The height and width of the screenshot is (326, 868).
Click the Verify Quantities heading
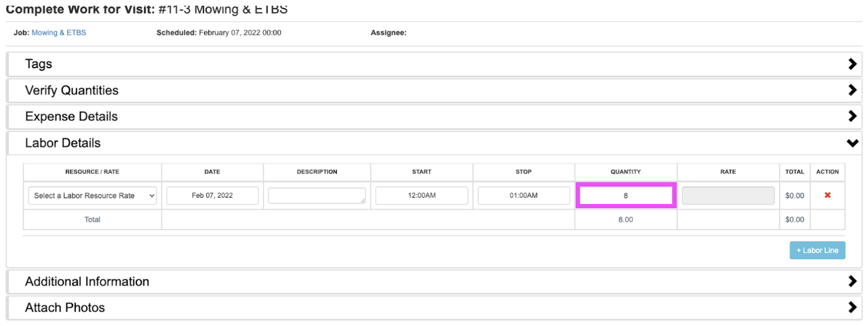[x=72, y=90]
